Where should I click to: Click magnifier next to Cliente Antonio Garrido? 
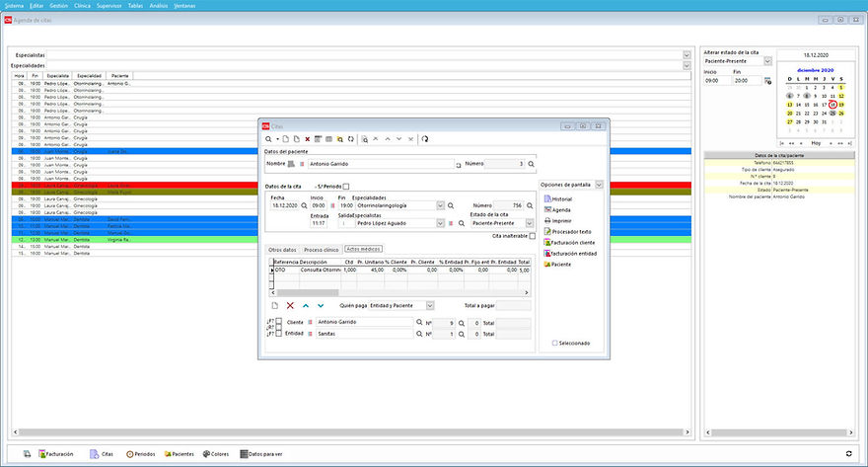coord(419,322)
